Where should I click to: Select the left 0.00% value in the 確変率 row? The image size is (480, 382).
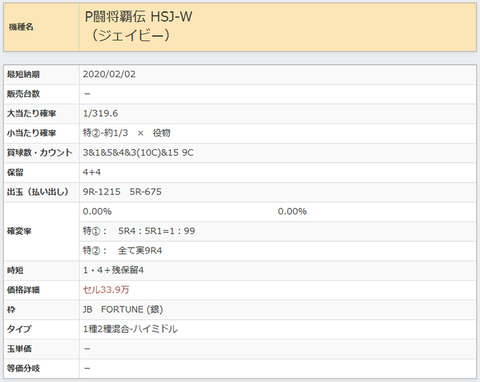coord(97,212)
